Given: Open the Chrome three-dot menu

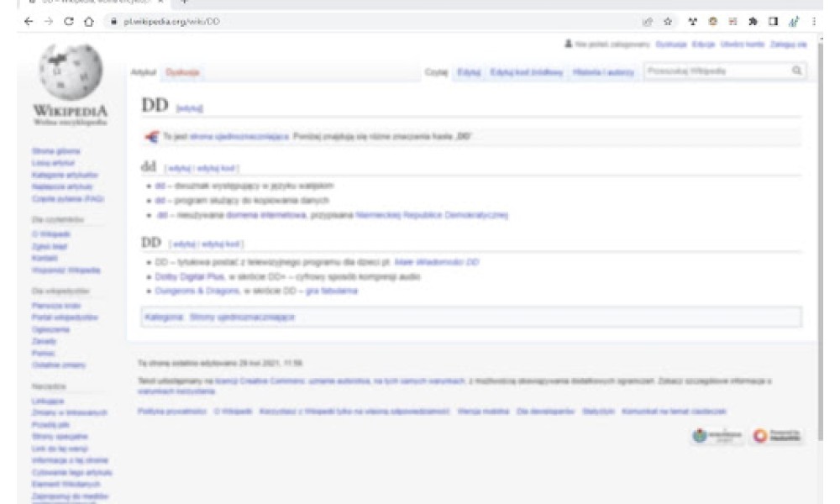Looking at the screenshot, I should (x=814, y=22).
